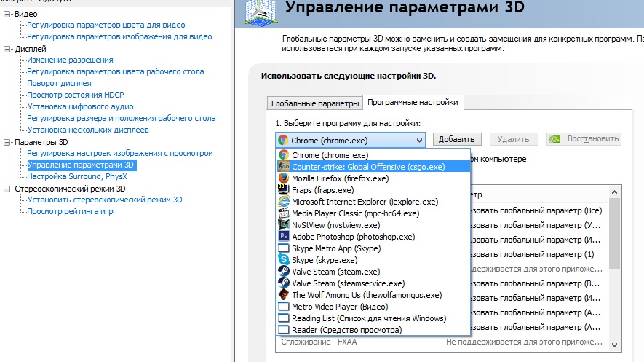Viewport: 644px width, 362px height.
Task: Open Регулировка параметров изображения для видео
Action: point(119,36)
